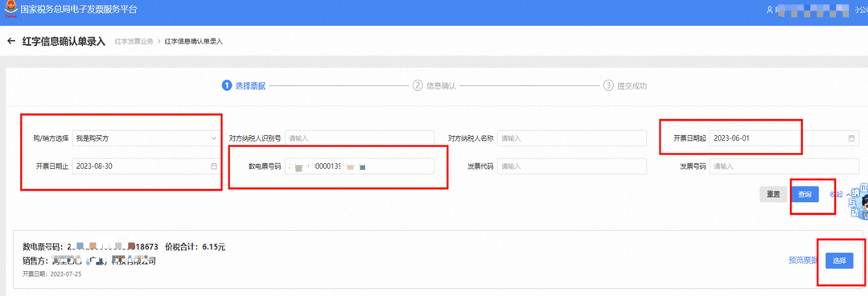Focus the 对方纳税人识别号 input
This screenshot has height=296, width=868.
coord(360,138)
